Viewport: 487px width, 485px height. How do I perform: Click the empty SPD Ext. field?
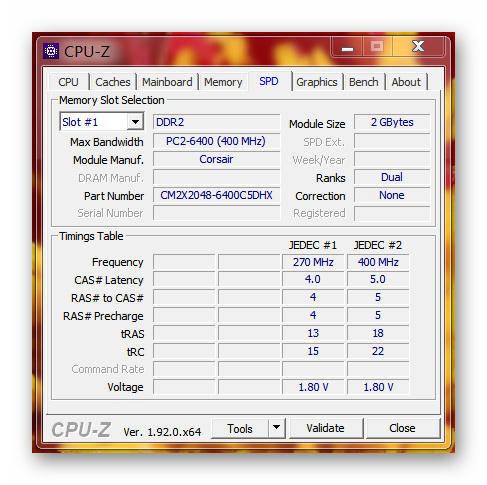pos(392,141)
